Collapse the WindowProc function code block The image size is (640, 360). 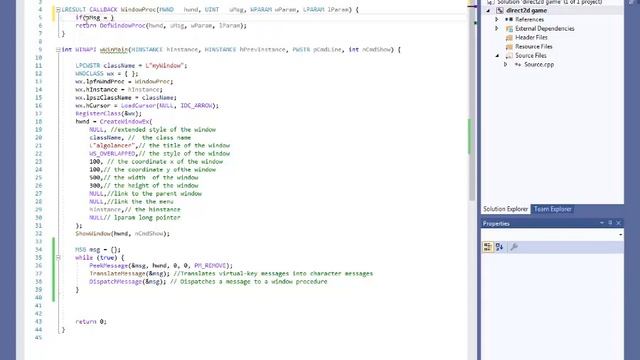click(x=58, y=9)
